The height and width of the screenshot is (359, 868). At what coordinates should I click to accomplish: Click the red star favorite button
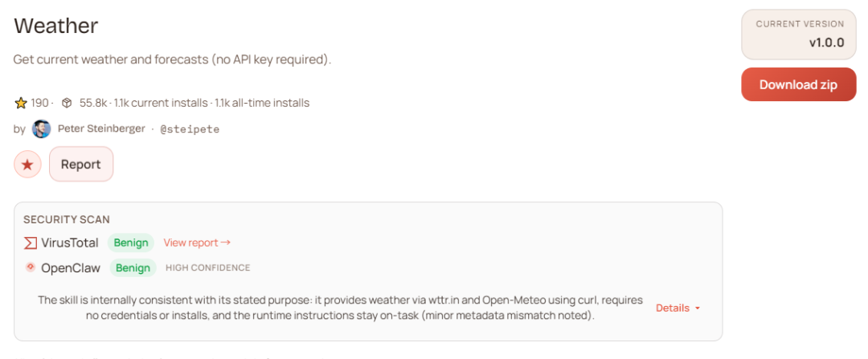[x=27, y=165]
